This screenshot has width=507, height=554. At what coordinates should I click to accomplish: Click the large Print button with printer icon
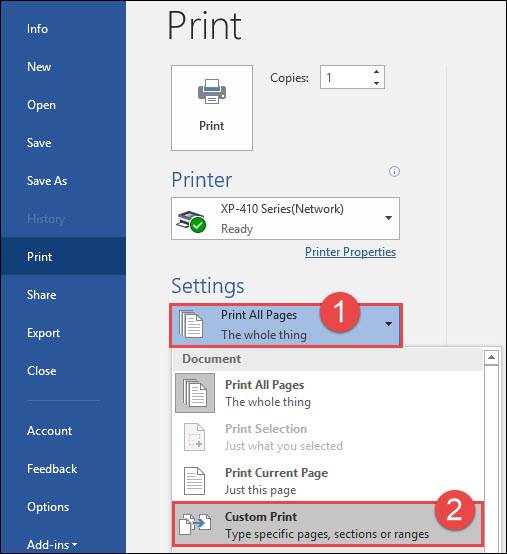212,108
